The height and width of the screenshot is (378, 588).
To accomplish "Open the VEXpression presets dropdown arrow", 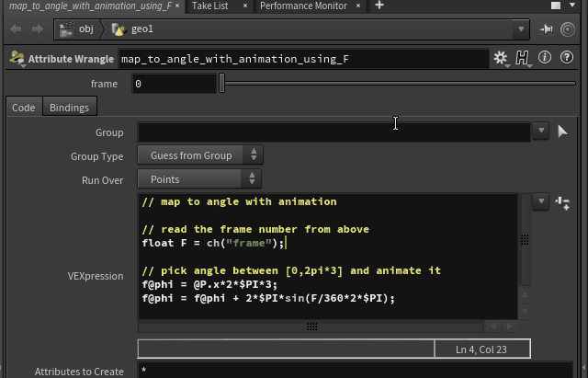I will click(x=541, y=201).
